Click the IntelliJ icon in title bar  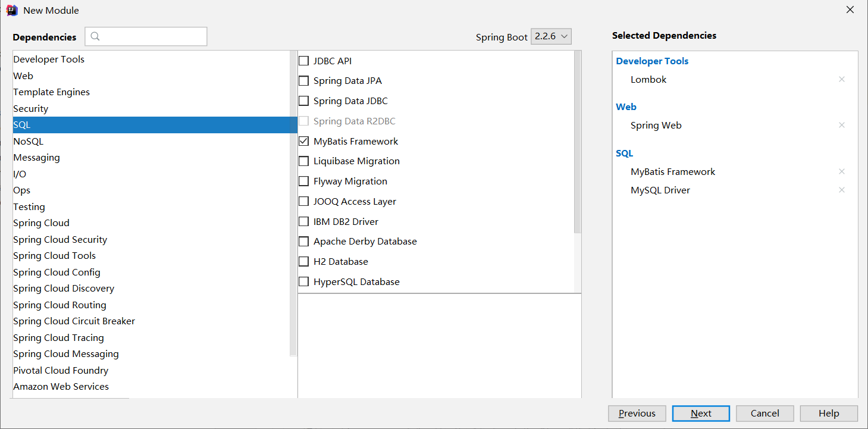(x=12, y=10)
